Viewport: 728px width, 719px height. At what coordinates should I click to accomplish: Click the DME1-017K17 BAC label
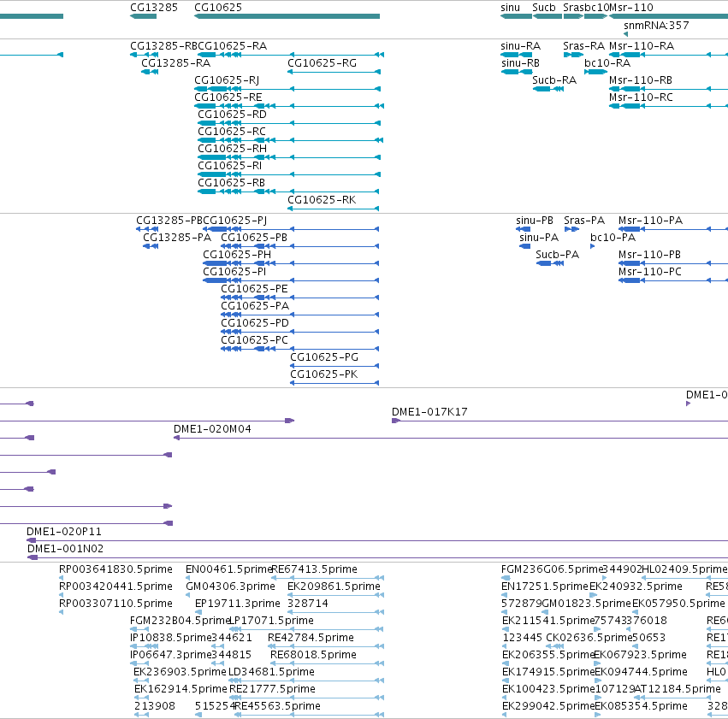coord(429,412)
